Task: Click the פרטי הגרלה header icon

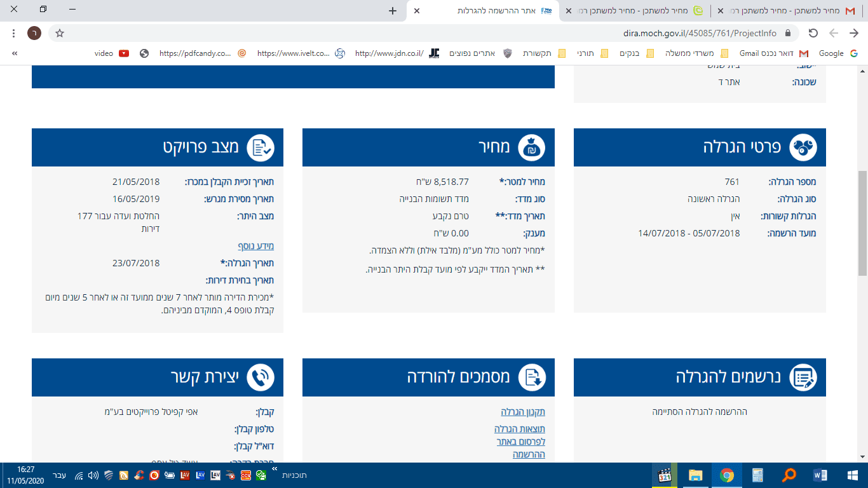Action: [x=803, y=147]
